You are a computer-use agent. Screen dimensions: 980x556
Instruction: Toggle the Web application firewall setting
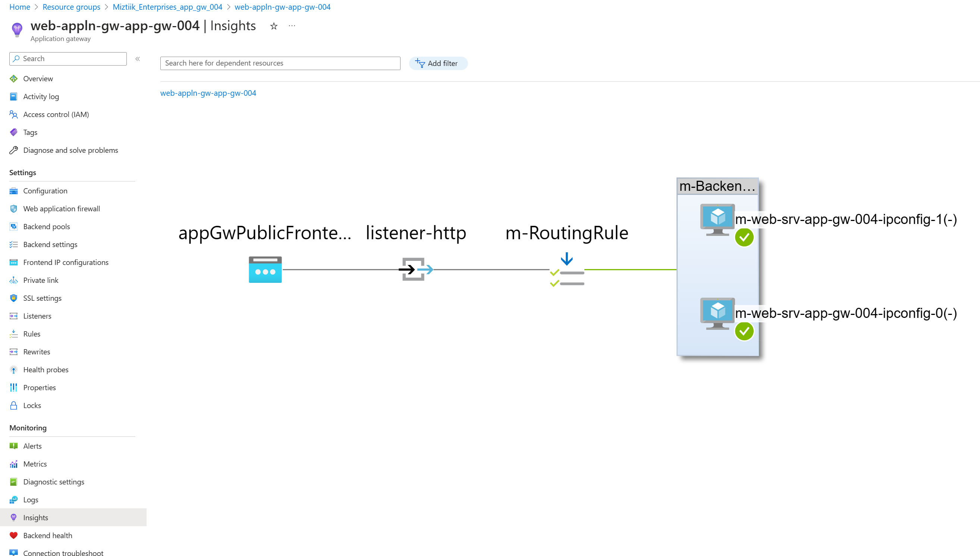pyautogui.click(x=61, y=208)
